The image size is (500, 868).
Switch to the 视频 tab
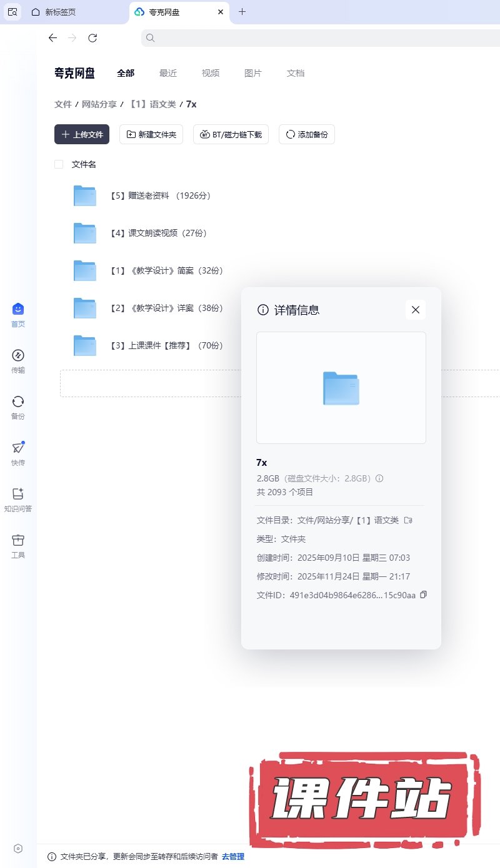point(211,73)
